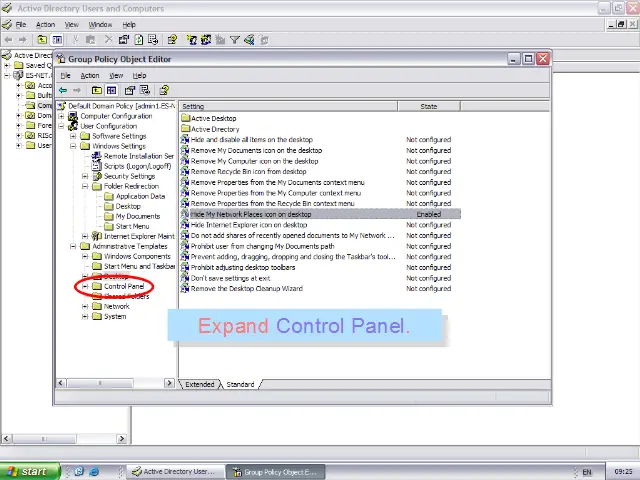Click the Internet Explorer Maintenance icon
Viewport: 640px width, 480px height.
97,236
